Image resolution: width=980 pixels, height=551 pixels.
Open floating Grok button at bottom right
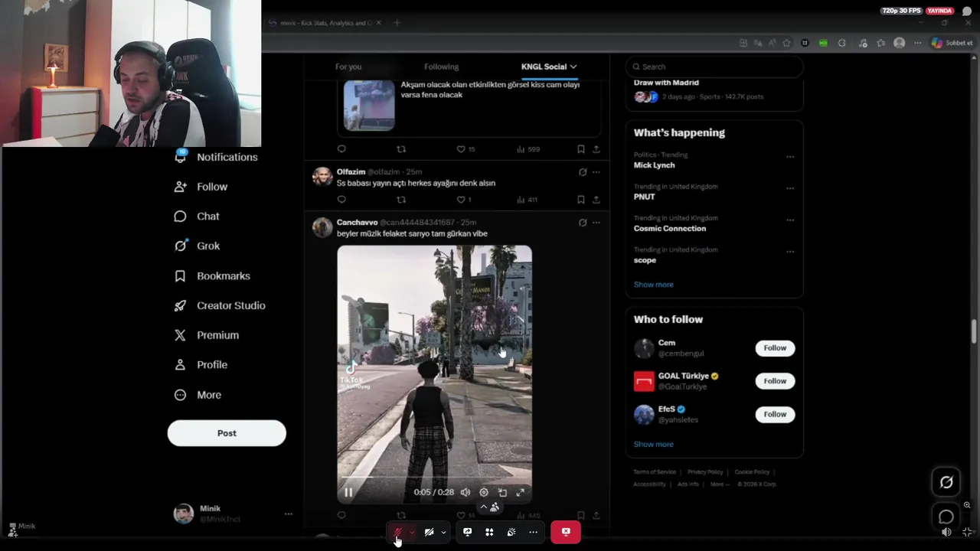click(946, 482)
